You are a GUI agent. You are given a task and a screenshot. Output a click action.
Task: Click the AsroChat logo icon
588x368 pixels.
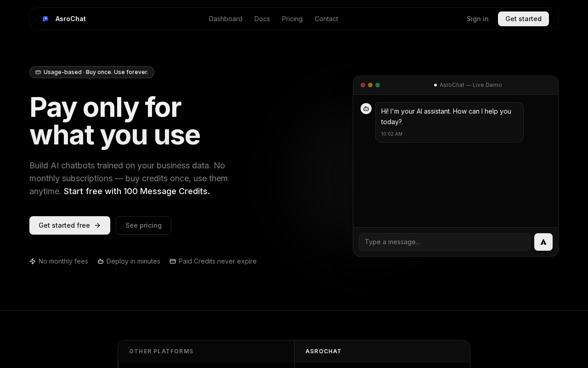point(45,19)
